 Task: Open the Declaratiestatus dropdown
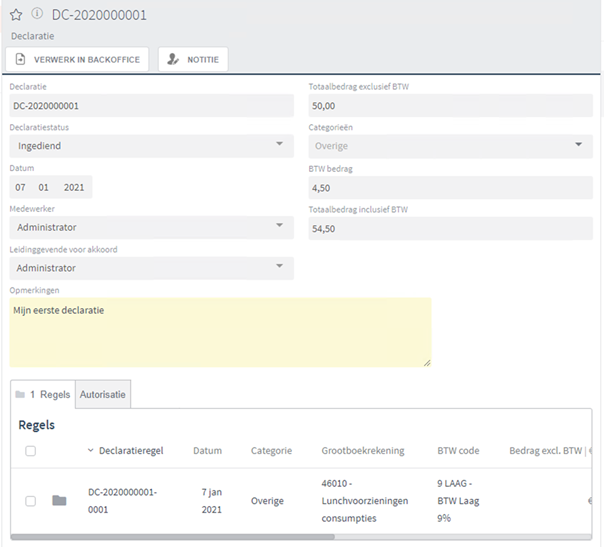pos(150,146)
